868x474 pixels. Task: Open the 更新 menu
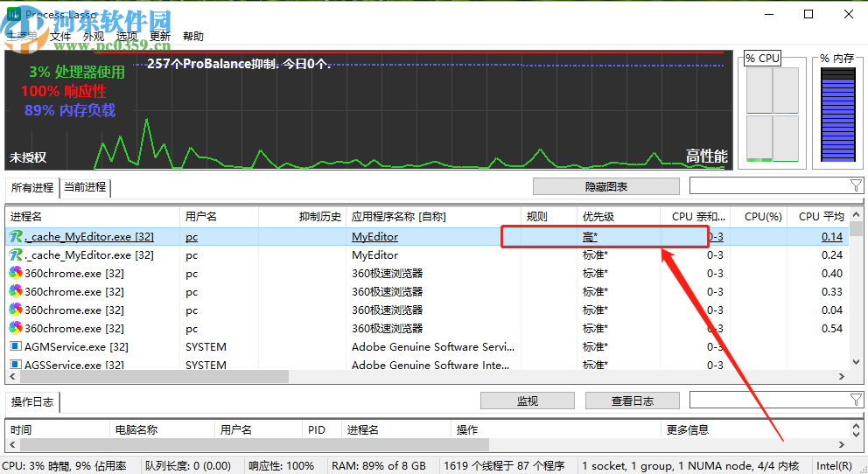(160, 37)
